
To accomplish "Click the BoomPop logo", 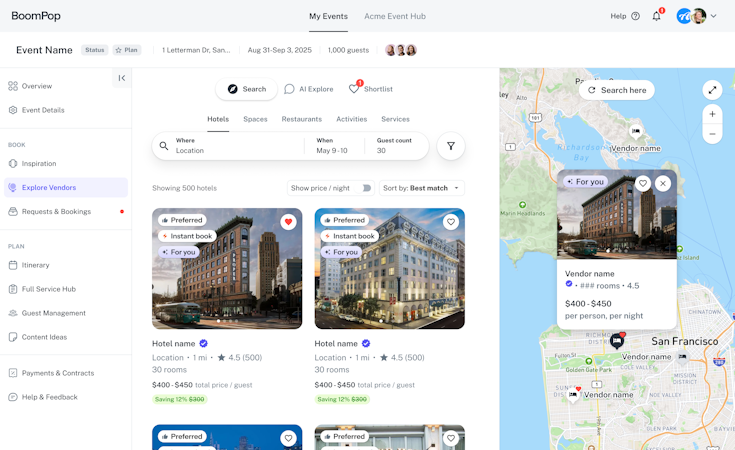I will point(36,16).
